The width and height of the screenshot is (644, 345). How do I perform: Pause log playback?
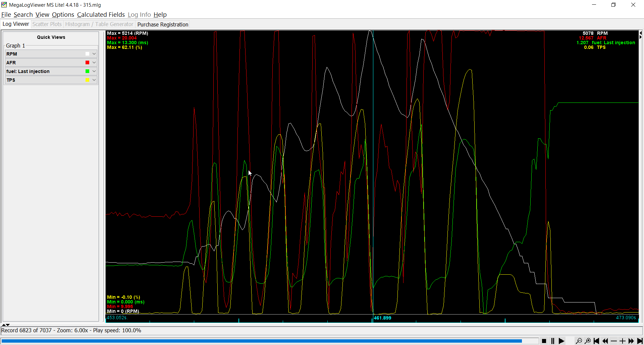(553, 341)
